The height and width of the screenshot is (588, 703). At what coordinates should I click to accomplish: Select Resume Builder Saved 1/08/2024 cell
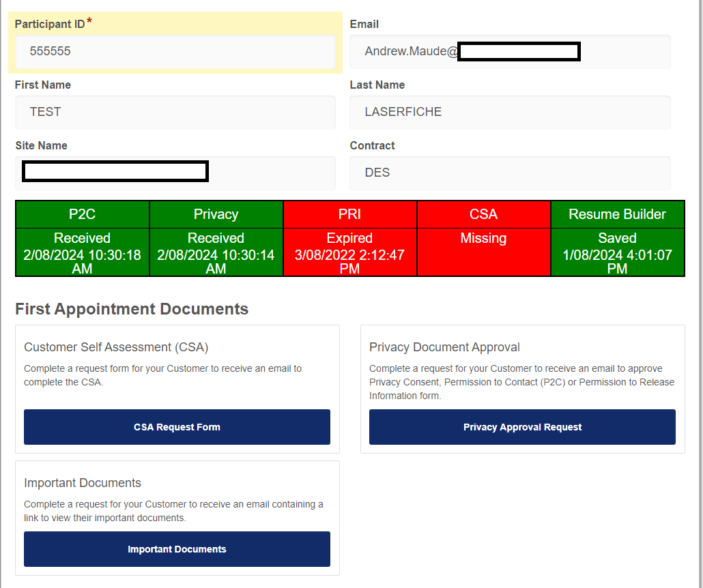coord(618,252)
